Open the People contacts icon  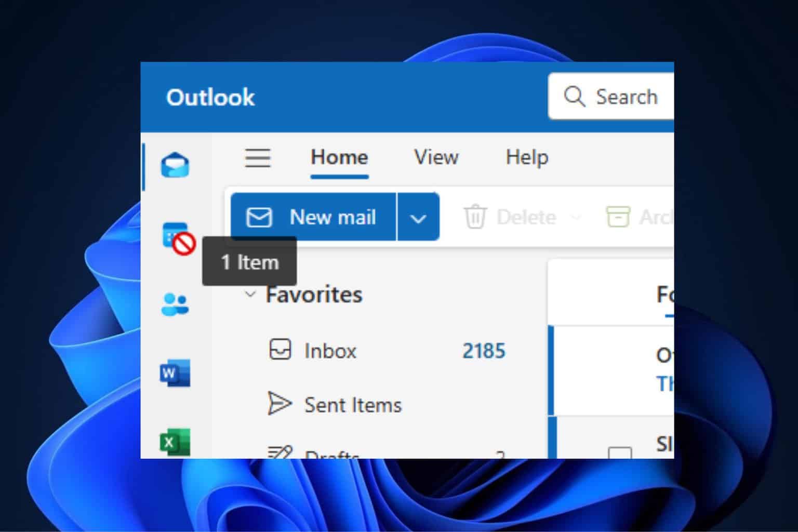tap(175, 304)
